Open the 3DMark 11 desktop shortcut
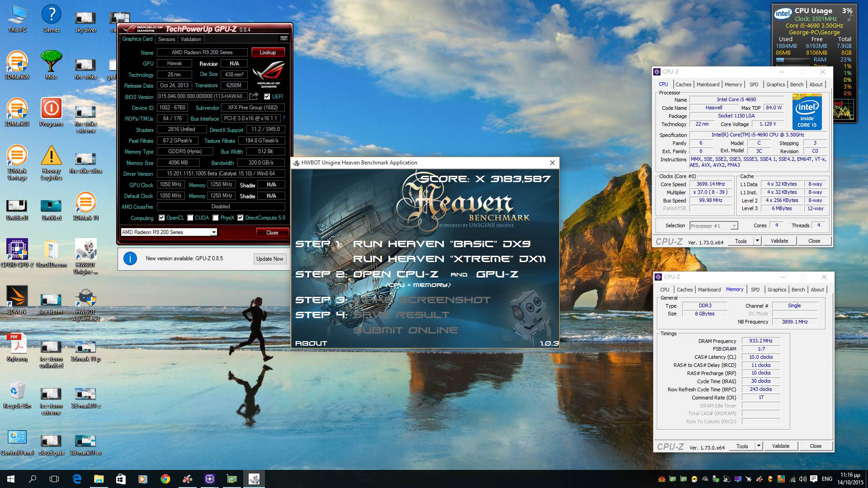The image size is (868, 488). pos(85,206)
